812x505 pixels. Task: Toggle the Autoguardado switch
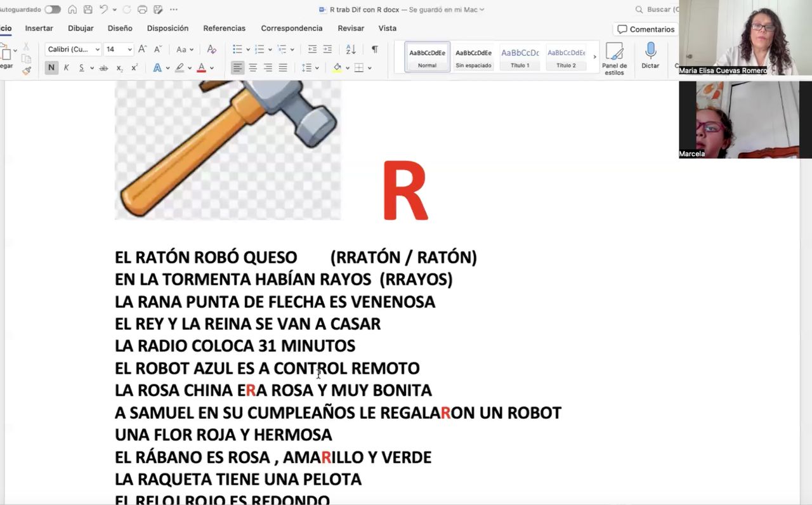pos(52,10)
